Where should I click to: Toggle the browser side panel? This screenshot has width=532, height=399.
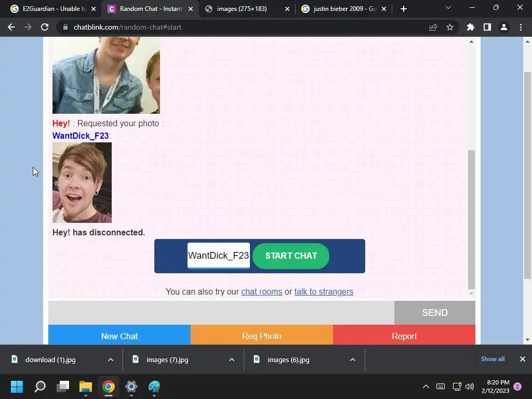coord(487,27)
